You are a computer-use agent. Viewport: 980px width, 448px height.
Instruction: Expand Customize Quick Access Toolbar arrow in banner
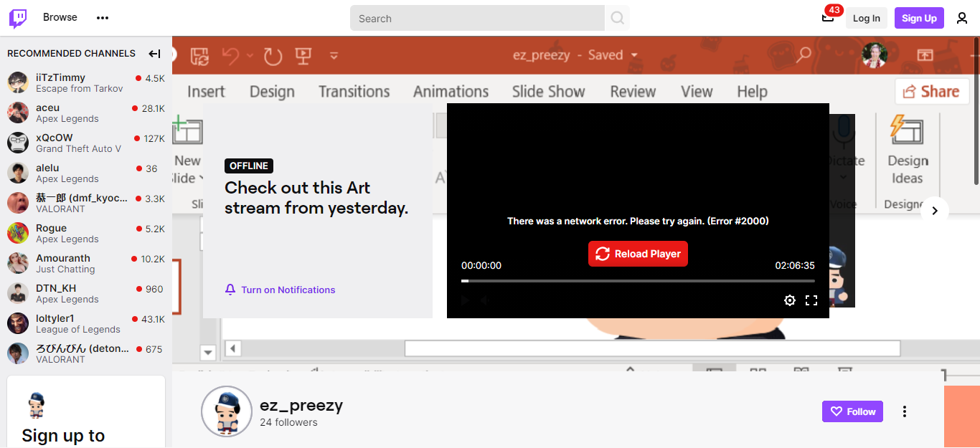tap(334, 55)
